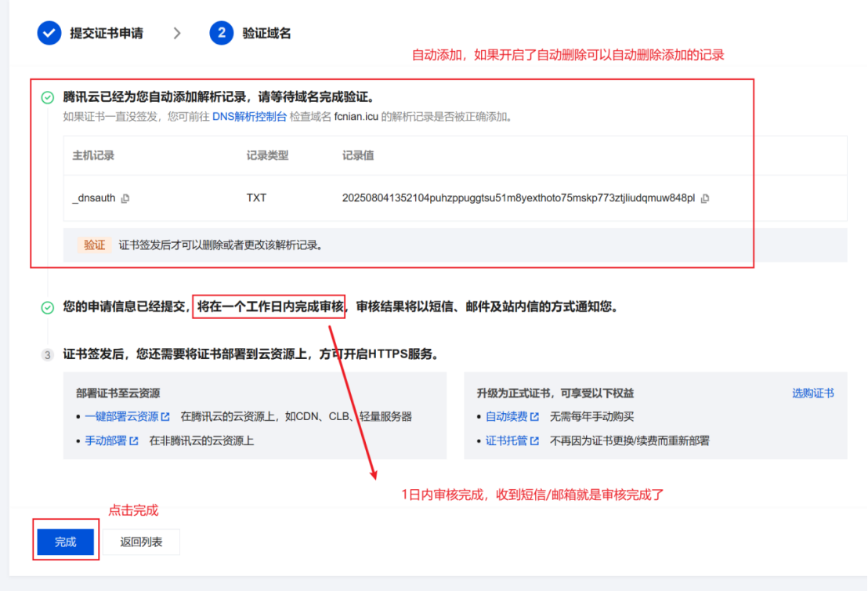Click the 记录类型 column header
The image size is (868, 591).
[x=267, y=156]
